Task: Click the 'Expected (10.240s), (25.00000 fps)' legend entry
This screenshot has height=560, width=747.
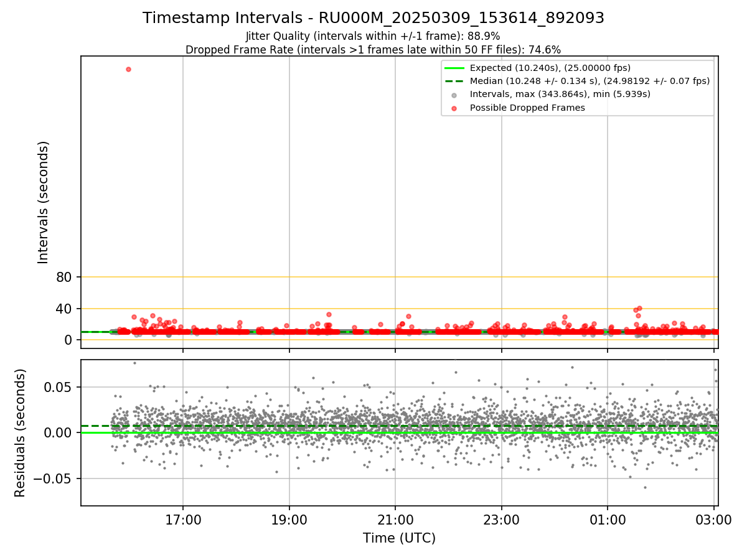Action: click(550, 68)
